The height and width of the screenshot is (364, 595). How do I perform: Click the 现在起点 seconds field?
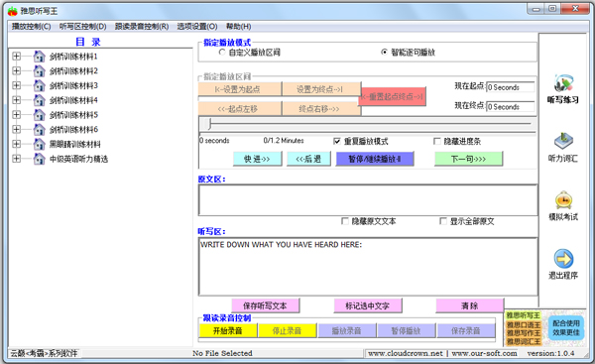(511, 87)
